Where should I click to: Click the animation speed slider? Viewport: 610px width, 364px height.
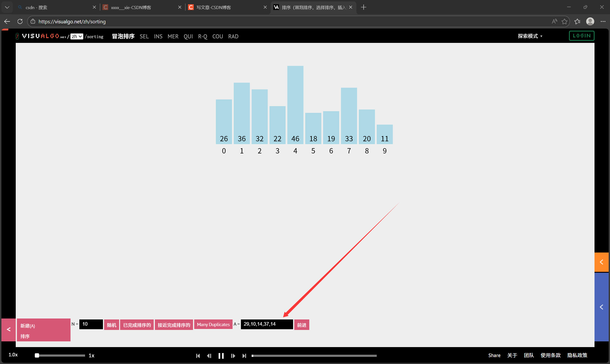tap(60, 355)
